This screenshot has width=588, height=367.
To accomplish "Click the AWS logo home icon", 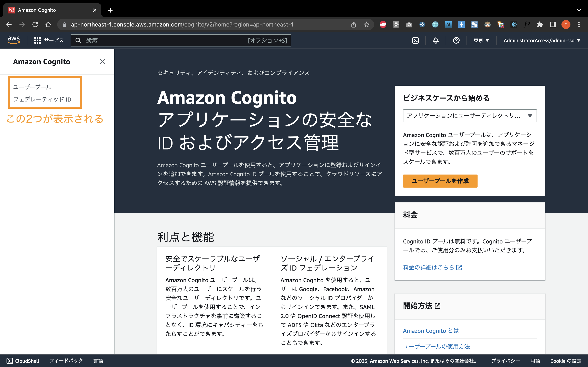I will pyautogui.click(x=14, y=40).
